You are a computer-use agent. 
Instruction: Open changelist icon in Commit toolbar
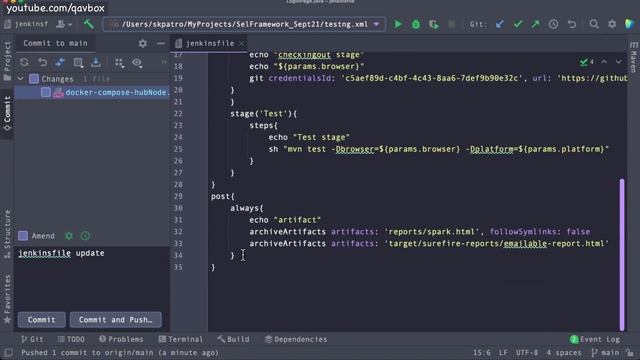78,62
